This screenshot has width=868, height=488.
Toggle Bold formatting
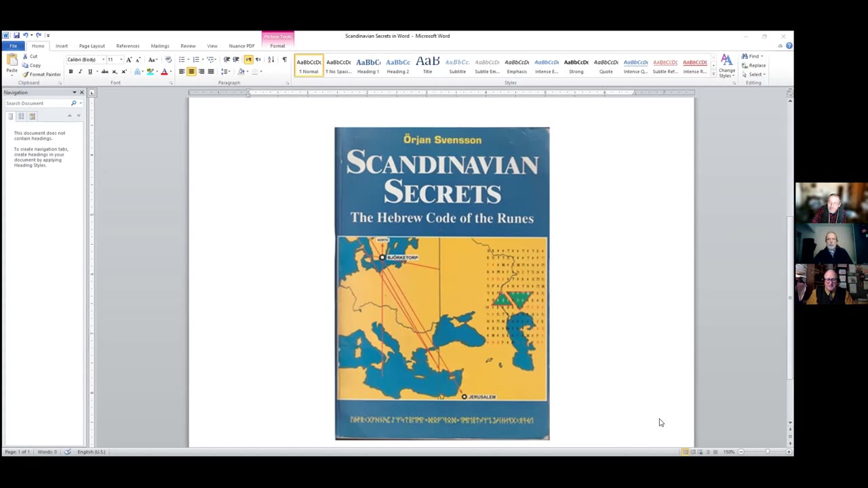[71, 71]
